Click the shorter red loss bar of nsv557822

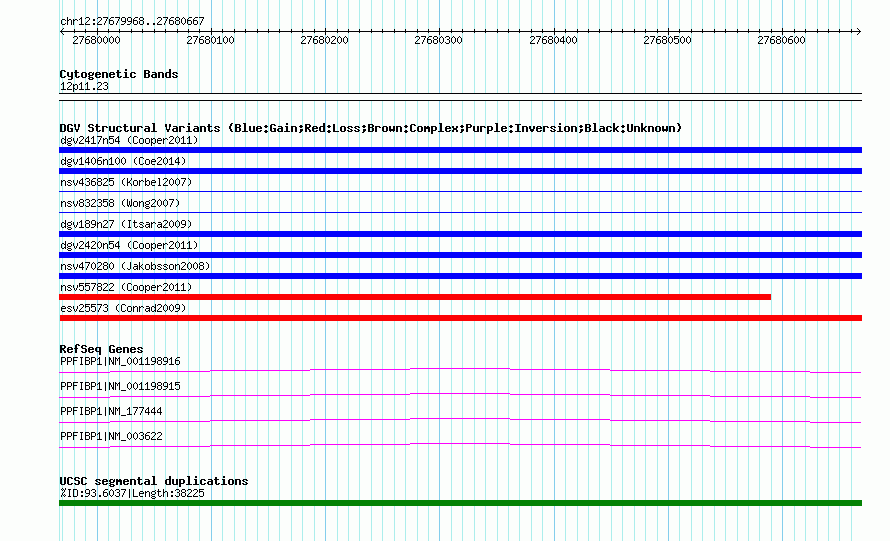pyautogui.click(x=415, y=297)
